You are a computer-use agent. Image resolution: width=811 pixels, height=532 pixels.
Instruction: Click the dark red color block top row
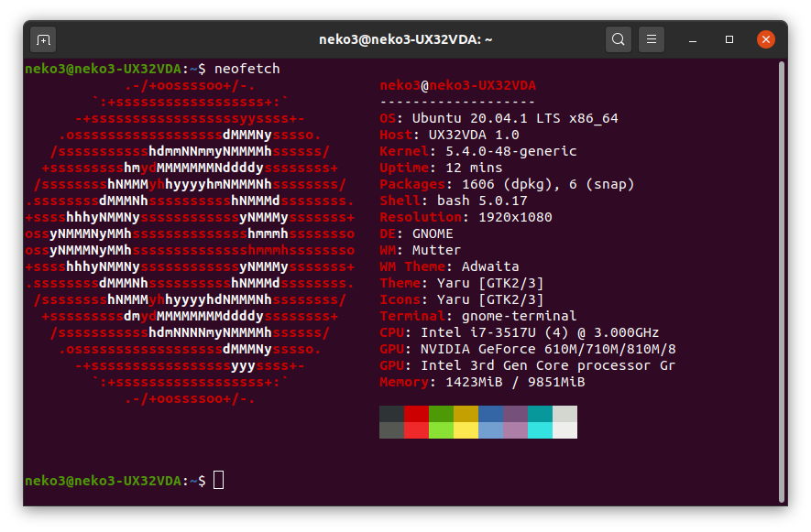pyautogui.click(x=416, y=414)
